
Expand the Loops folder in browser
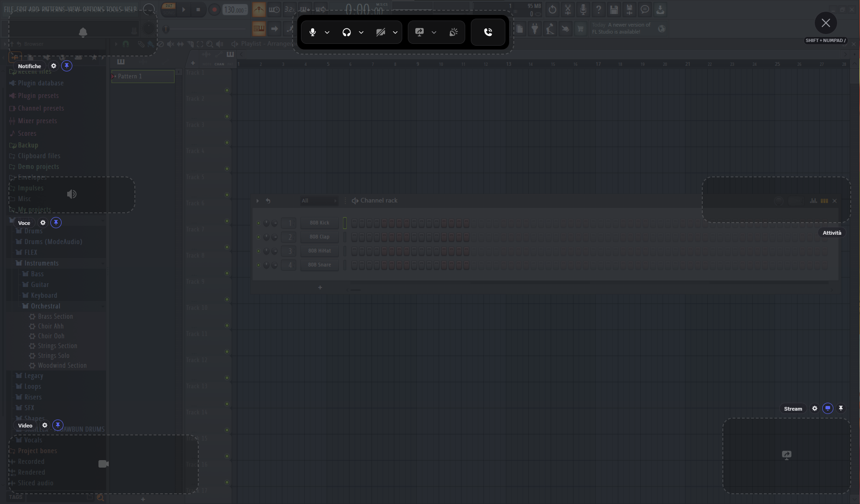tap(33, 386)
